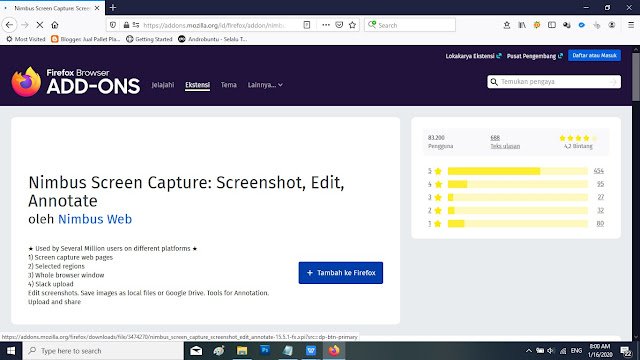Open the tracking protection shield icon
Viewport: 640px width, 360px height.
pyautogui.click(x=113, y=25)
